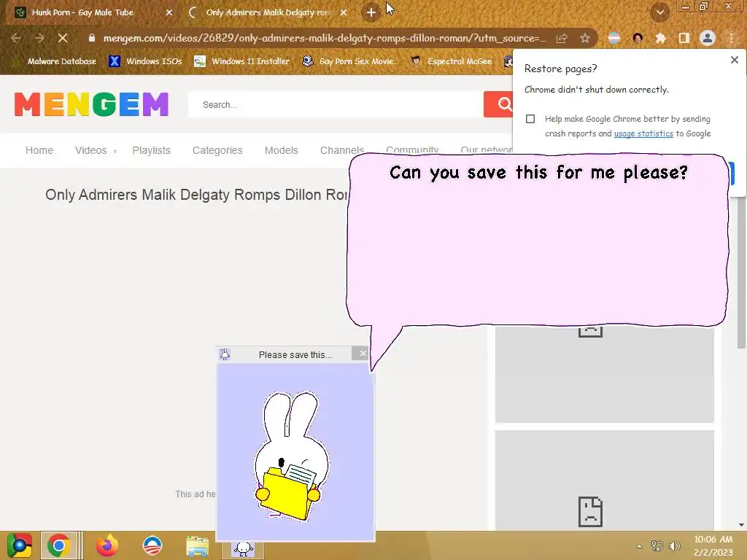Open the volume tray icon
Image resolution: width=747 pixels, height=560 pixels.
tap(674, 546)
